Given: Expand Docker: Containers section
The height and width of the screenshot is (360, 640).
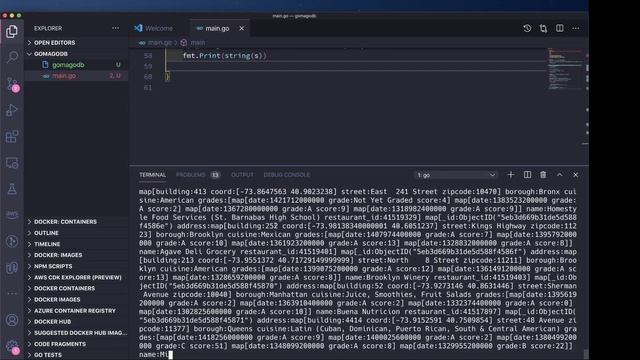Looking at the screenshot, I should coord(76,222).
